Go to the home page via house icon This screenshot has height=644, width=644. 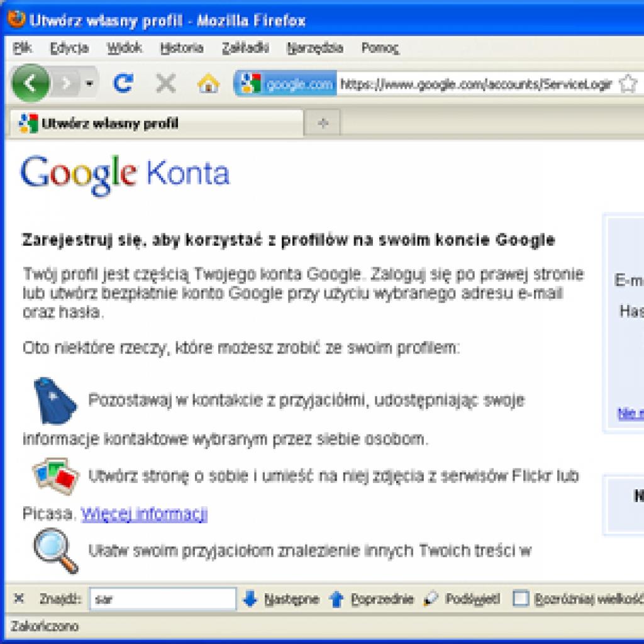[208, 84]
